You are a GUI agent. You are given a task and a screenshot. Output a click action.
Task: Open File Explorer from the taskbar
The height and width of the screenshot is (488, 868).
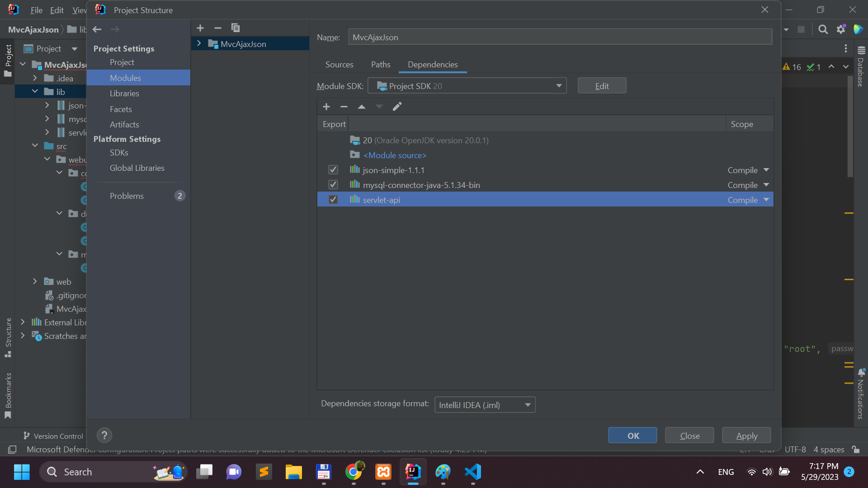click(294, 472)
